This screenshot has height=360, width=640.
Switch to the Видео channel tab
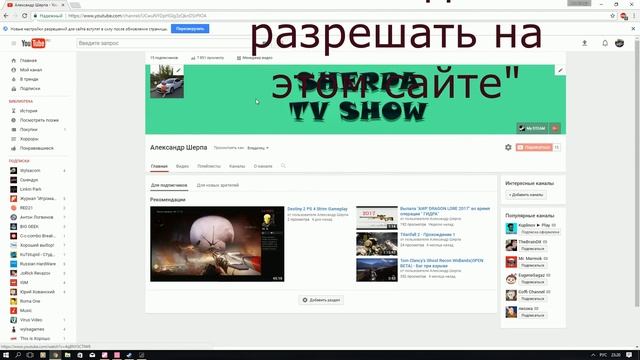click(182, 166)
